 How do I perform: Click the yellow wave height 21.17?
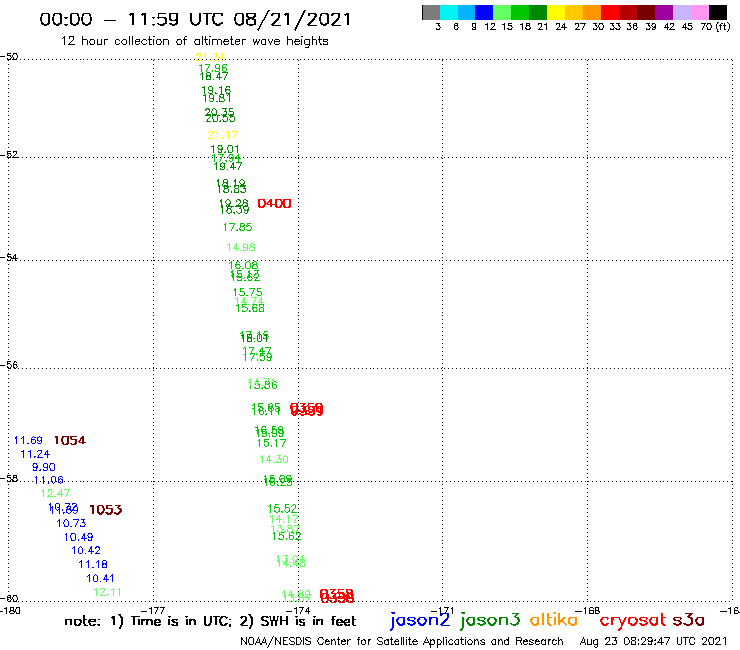coord(222,135)
